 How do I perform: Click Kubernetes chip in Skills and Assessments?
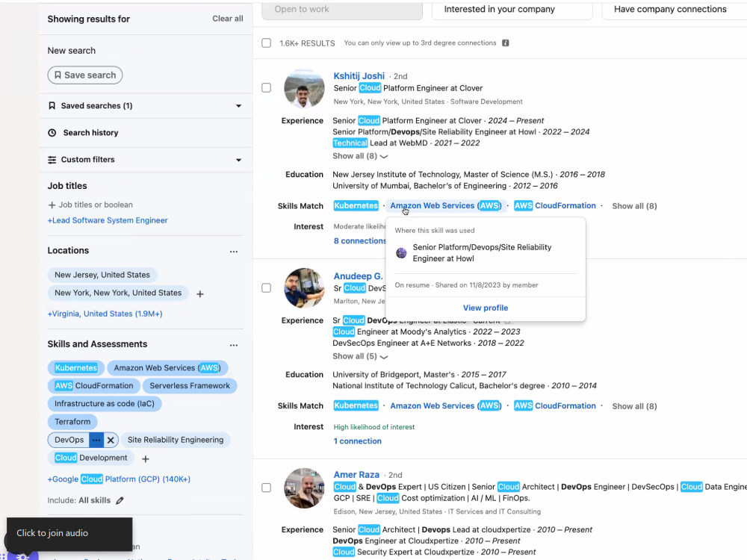(x=75, y=368)
